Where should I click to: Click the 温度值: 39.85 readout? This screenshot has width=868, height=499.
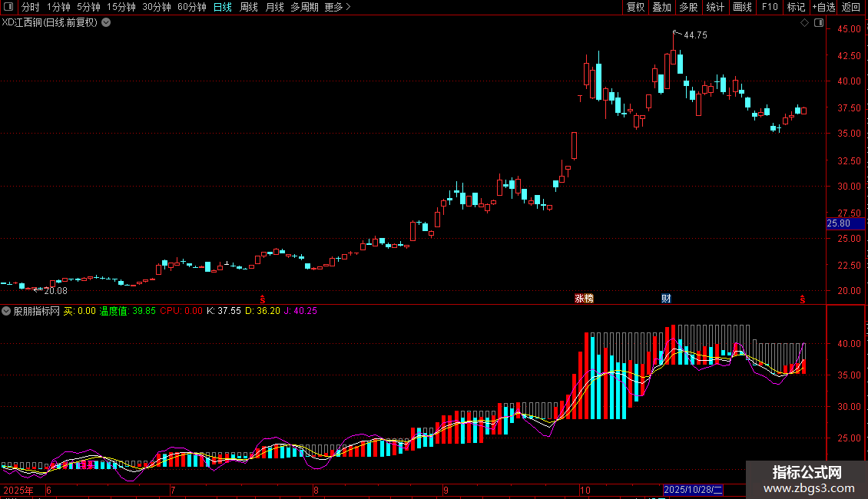pos(128,311)
